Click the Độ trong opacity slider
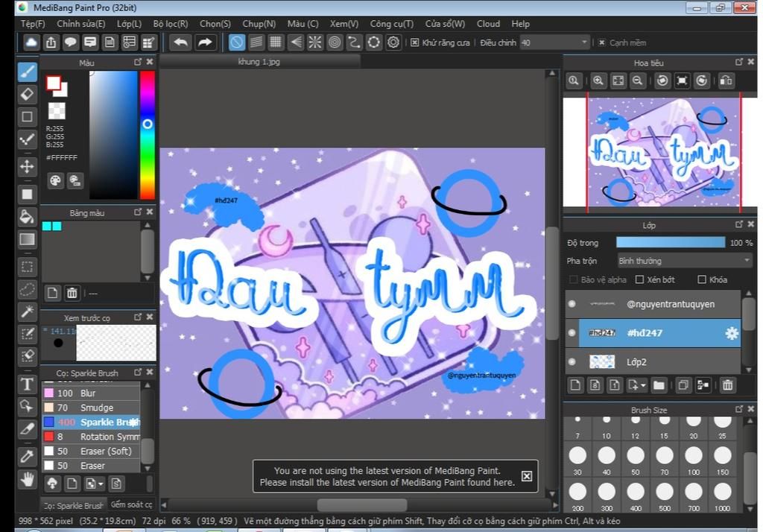Screen dimensions: 763x532 [671, 242]
